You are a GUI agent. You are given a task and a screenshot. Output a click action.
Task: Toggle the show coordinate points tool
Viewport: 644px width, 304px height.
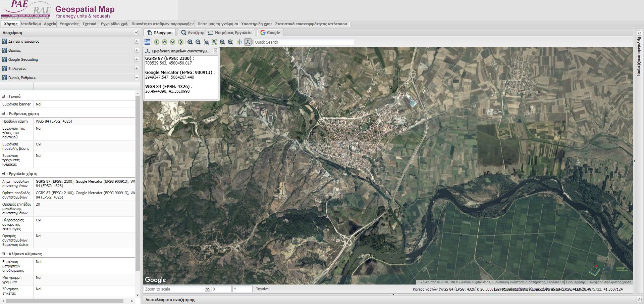click(248, 42)
